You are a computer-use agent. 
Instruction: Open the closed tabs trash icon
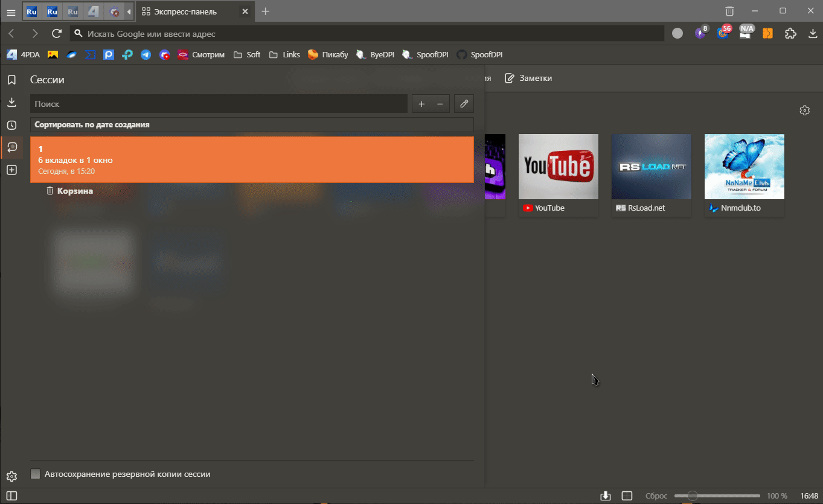coord(729,11)
